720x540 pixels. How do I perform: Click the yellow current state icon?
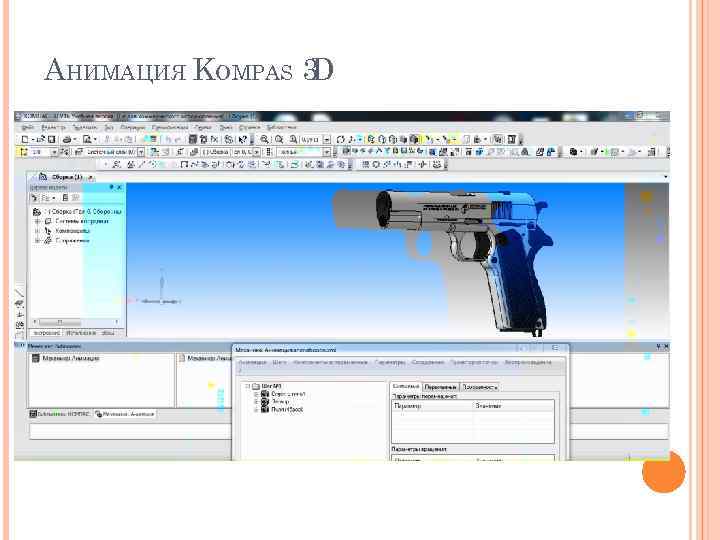pos(24,152)
